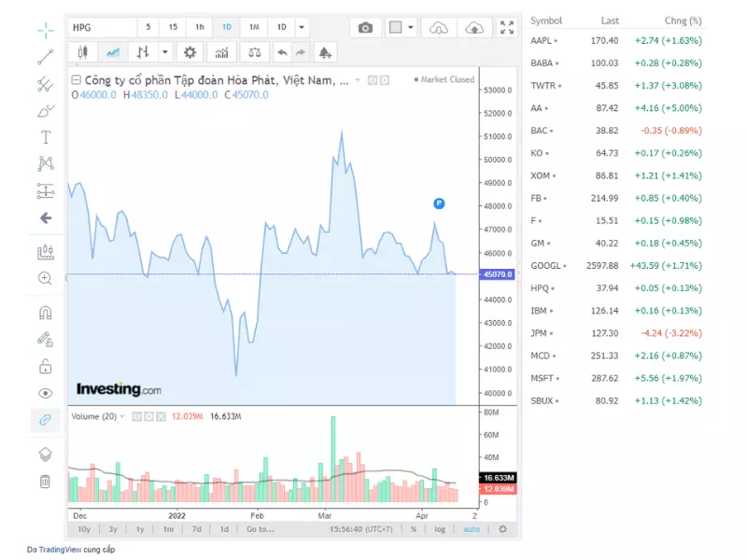747x560 pixels.
Task: Select the area chart style
Action: click(x=112, y=52)
